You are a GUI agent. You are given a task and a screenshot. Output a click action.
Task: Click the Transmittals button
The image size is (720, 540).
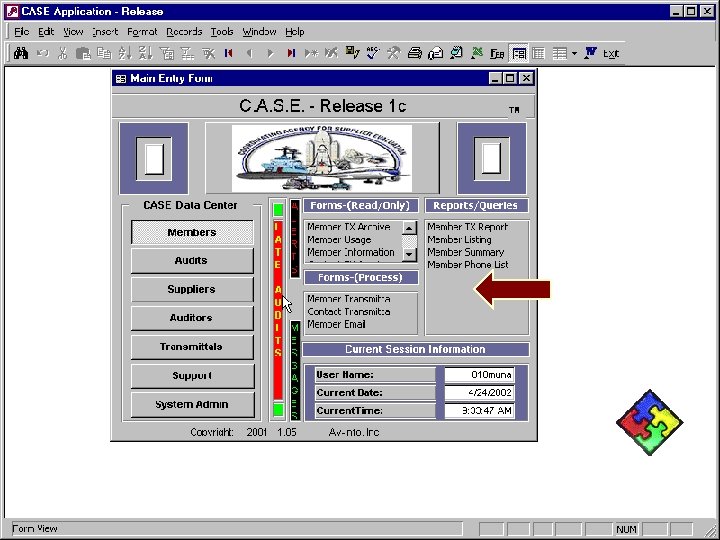[x=192, y=347]
